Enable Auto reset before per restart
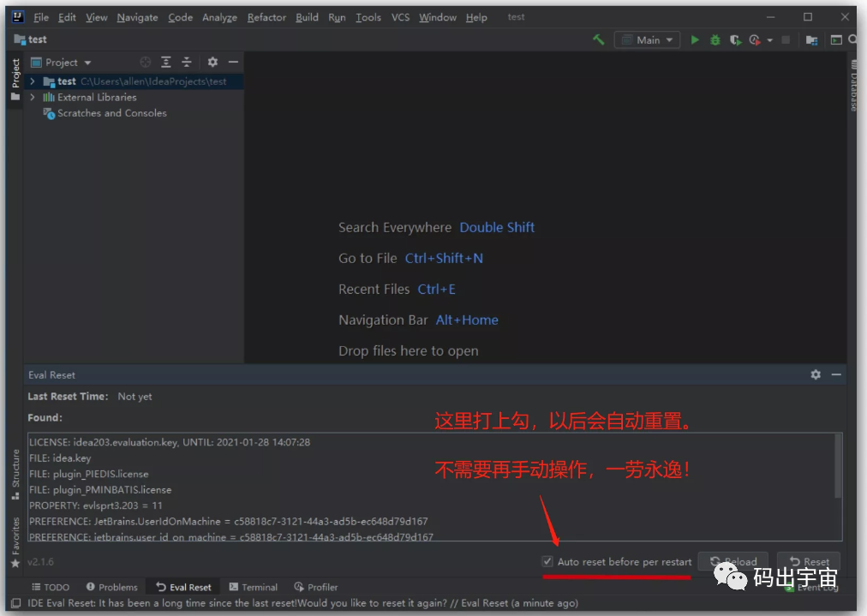The image size is (867, 616). 547,561
